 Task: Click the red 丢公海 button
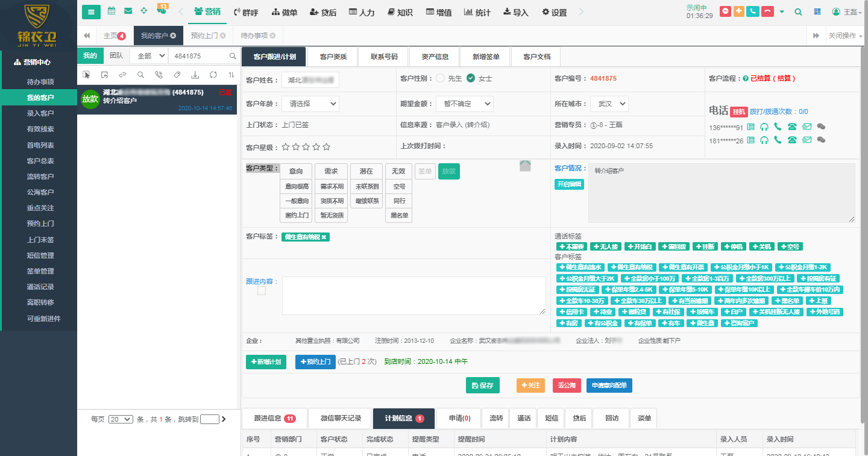(567, 386)
